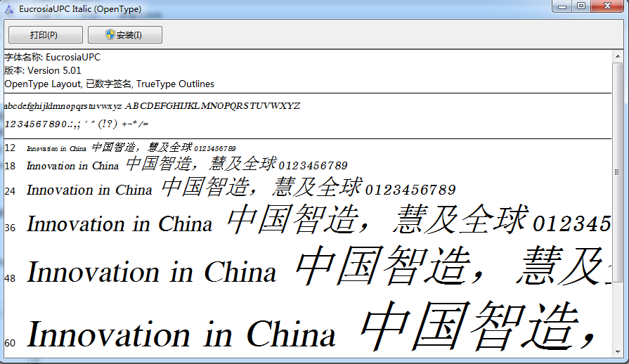Close the EucrosiaUPC font preview window

click(608, 6)
